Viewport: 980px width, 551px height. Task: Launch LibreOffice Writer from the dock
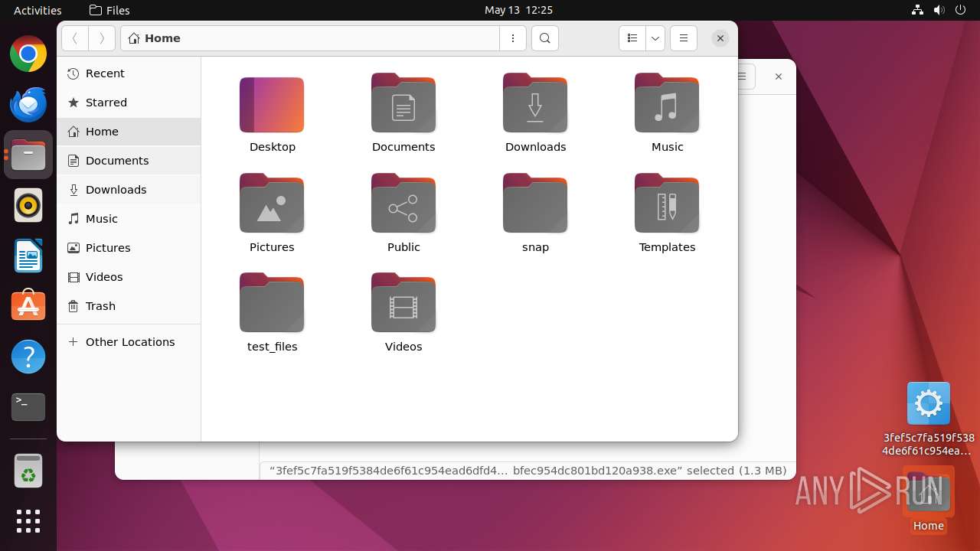point(28,256)
